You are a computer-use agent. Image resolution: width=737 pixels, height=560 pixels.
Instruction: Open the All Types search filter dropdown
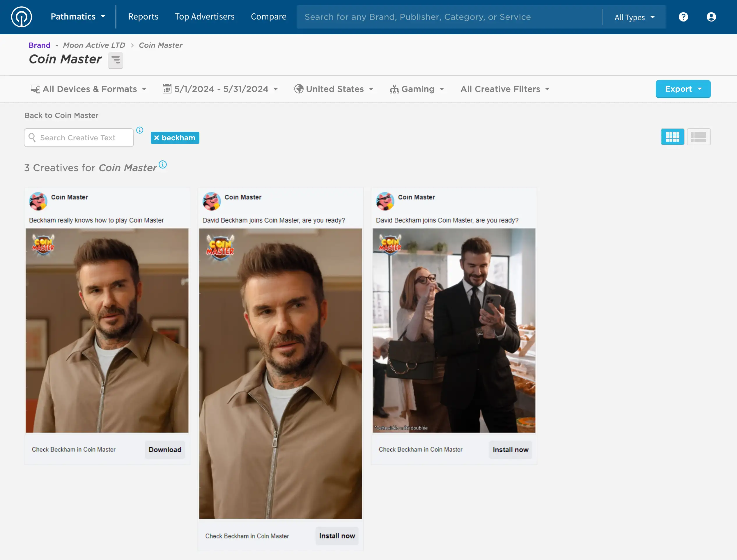tap(634, 17)
